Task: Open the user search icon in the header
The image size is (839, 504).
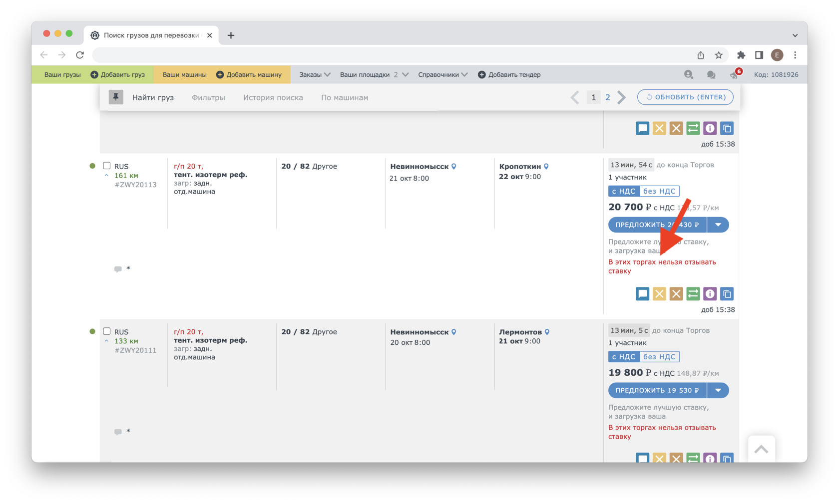Action: 688,74
